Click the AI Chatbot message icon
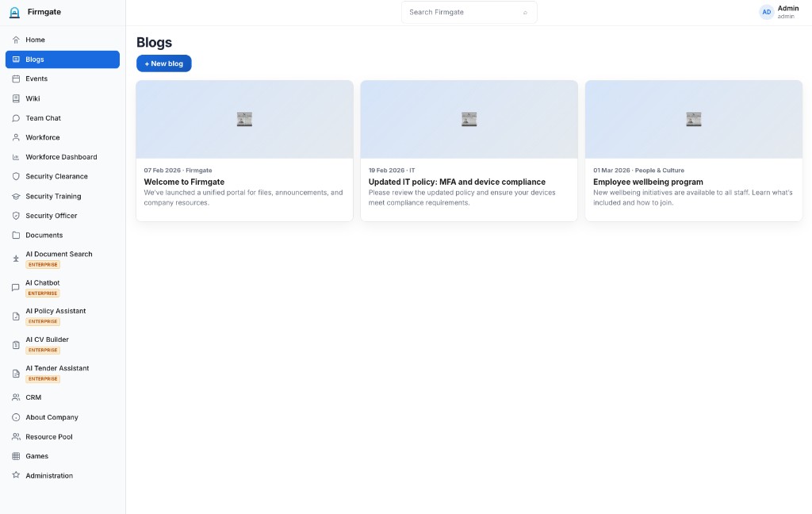The image size is (812, 514). [x=16, y=288]
